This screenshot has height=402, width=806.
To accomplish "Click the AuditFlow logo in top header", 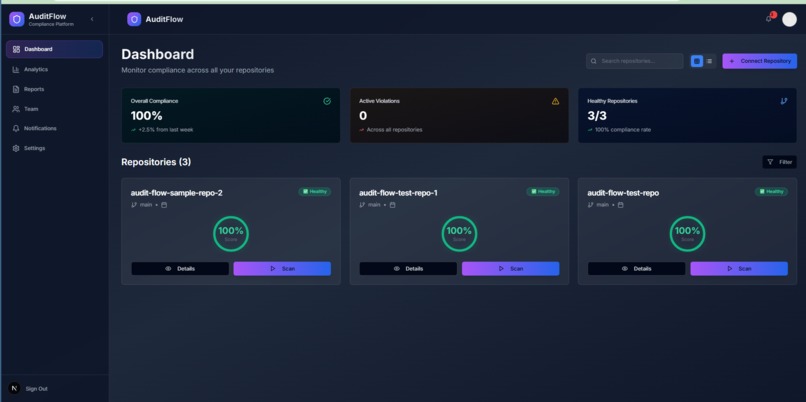I will 134,20.
